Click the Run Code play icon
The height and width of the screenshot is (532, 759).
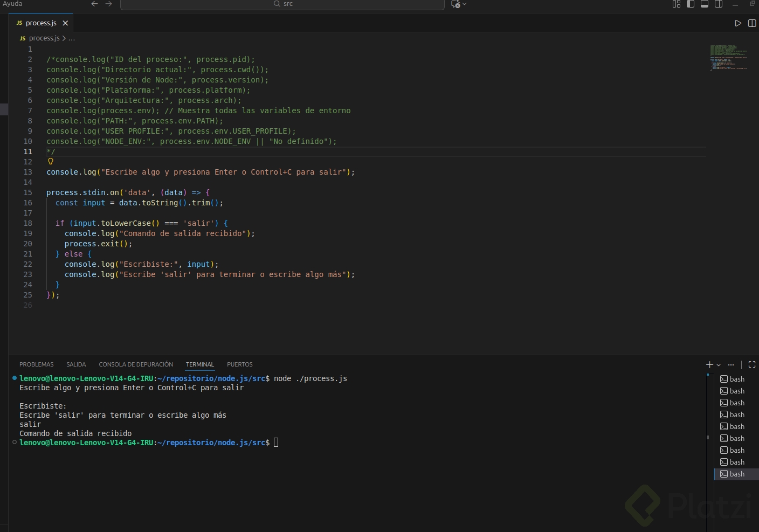[x=738, y=23]
